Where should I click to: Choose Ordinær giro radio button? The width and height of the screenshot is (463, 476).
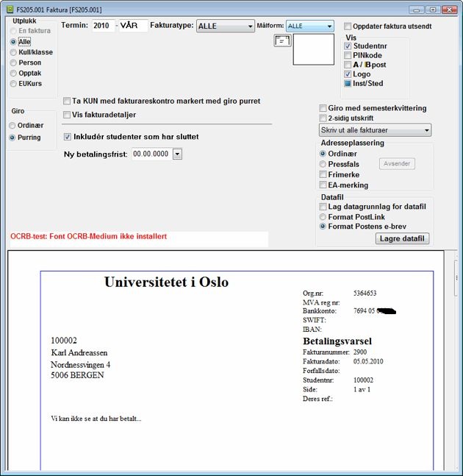point(12,125)
